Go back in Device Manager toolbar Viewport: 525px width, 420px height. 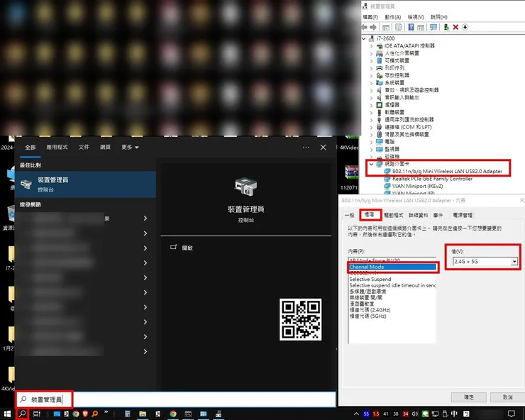coord(365,27)
